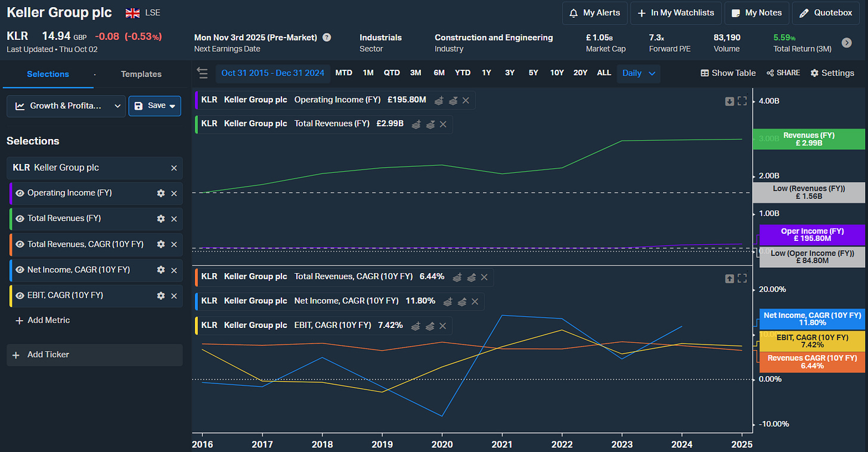Open My Alerts
The width and height of the screenshot is (868, 452).
tap(594, 13)
